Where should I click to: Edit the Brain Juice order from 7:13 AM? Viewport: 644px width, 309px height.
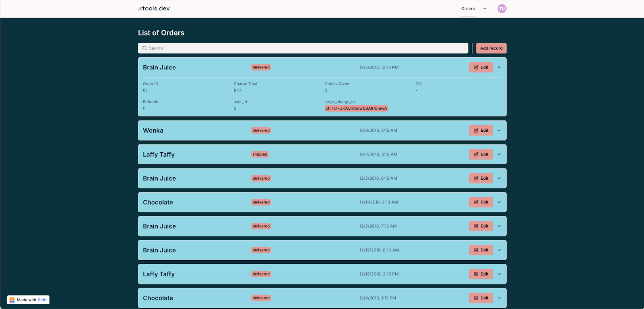coord(481,226)
